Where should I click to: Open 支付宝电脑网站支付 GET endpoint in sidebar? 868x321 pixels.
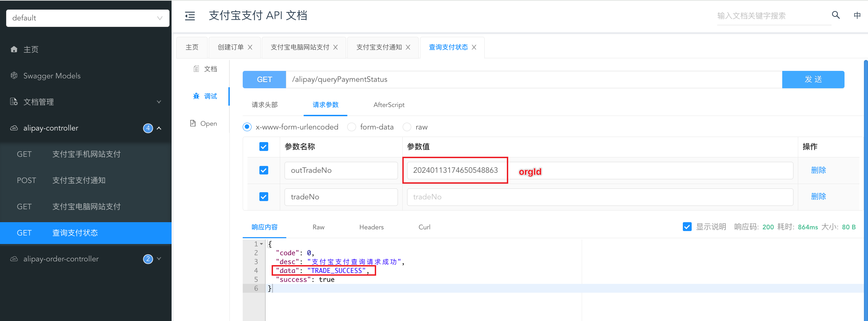coord(86,207)
